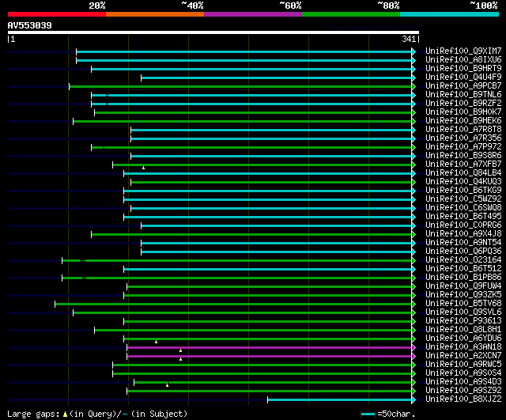Click the yellow gap marker on A9S4D3 row
506x420 pixels.
167,385
